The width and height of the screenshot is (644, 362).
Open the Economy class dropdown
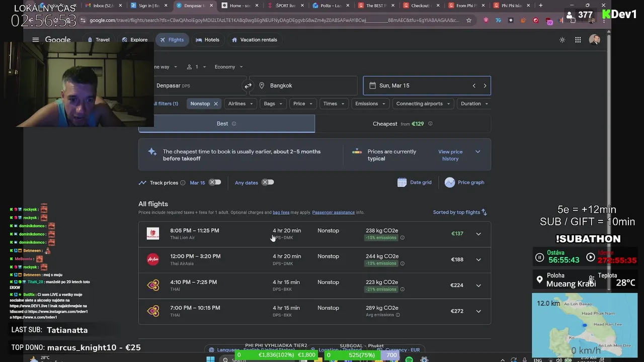tap(228, 67)
